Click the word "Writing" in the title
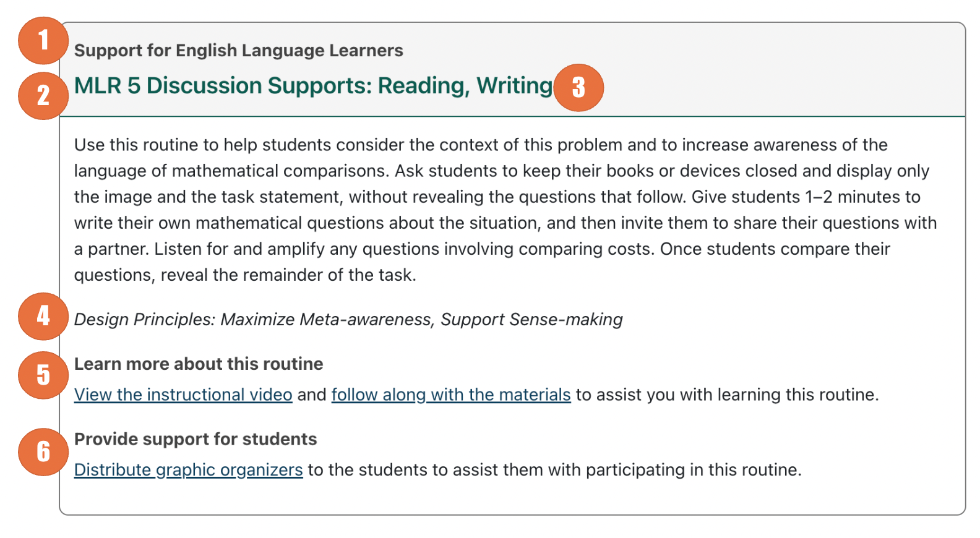The image size is (980, 538). (514, 86)
